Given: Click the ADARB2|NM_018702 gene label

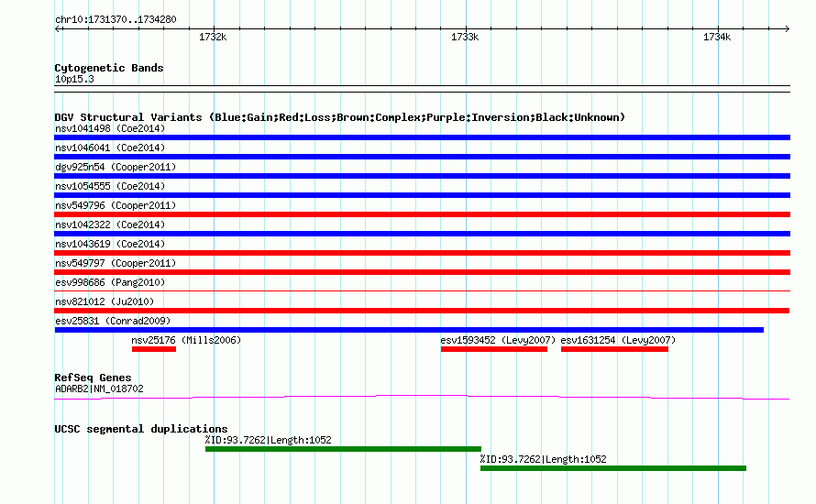Looking at the screenshot, I should 99,389.
